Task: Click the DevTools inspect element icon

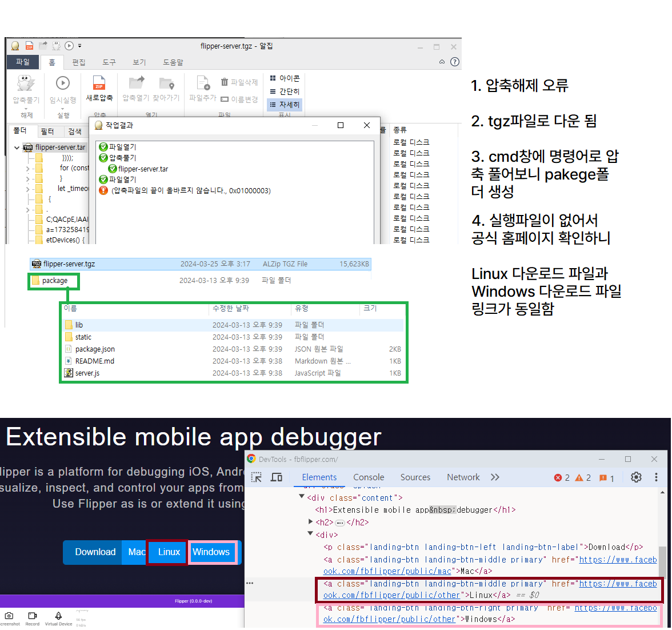Action: tap(256, 477)
